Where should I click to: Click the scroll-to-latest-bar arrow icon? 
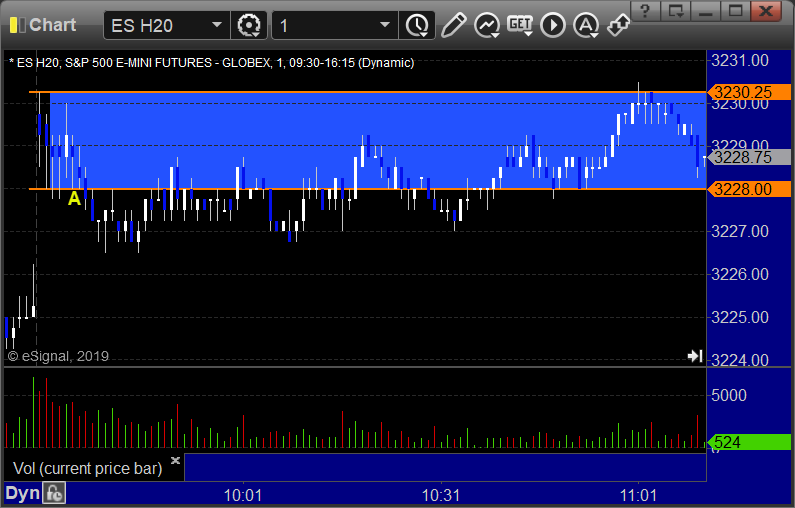point(695,356)
